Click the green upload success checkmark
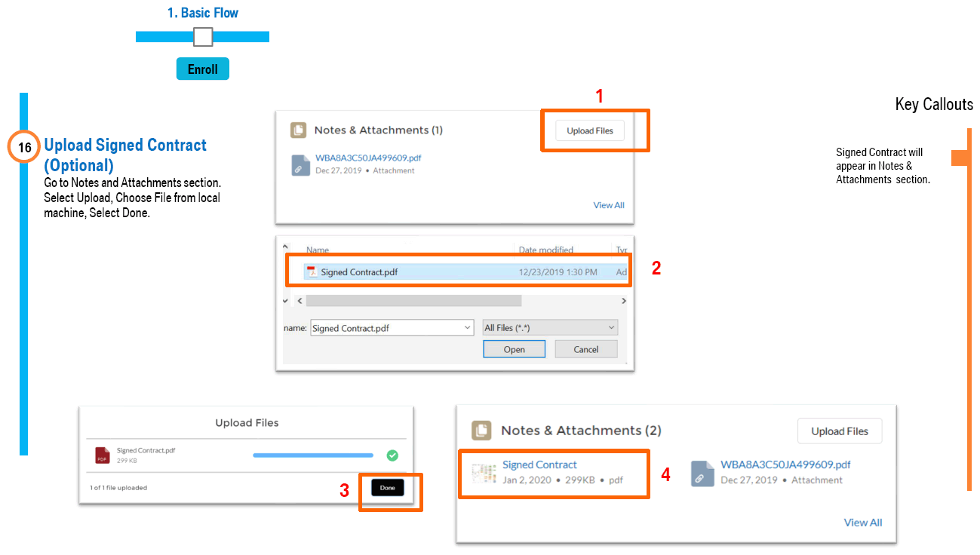 click(392, 455)
